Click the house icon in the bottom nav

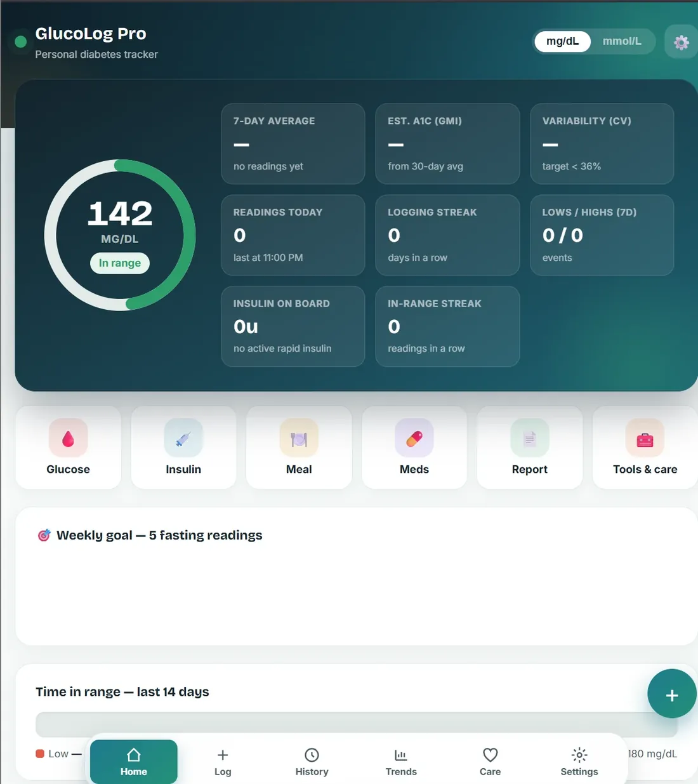[134, 755]
